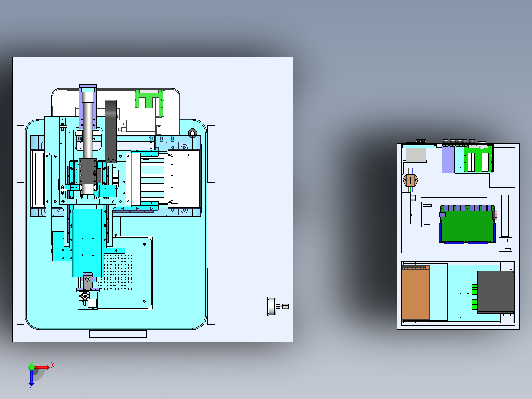Click the blue Z axis arrow of the triad
This screenshot has height=399, width=532.
(x=31, y=378)
